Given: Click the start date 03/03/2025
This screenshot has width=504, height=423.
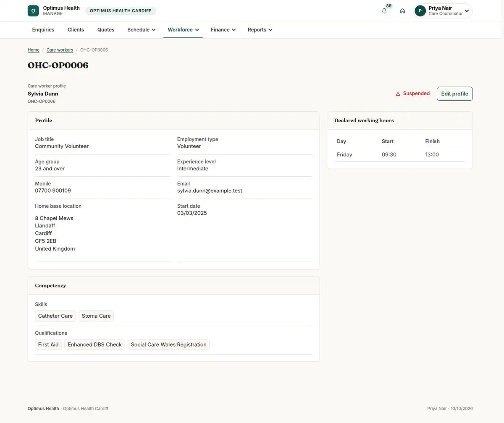Looking at the screenshot, I should pos(192,213).
